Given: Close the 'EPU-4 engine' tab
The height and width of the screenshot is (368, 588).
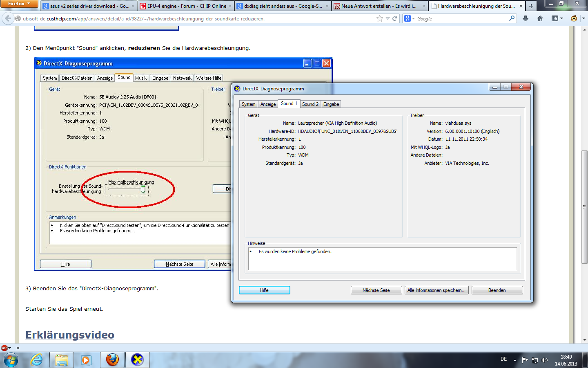Looking at the screenshot, I should tap(230, 6).
